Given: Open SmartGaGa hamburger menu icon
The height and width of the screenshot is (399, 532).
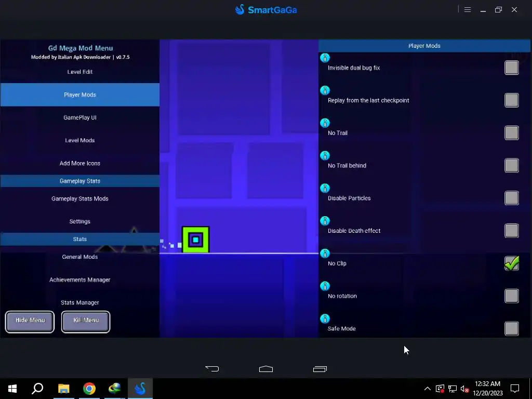Looking at the screenshot, I should click(467, 10).
